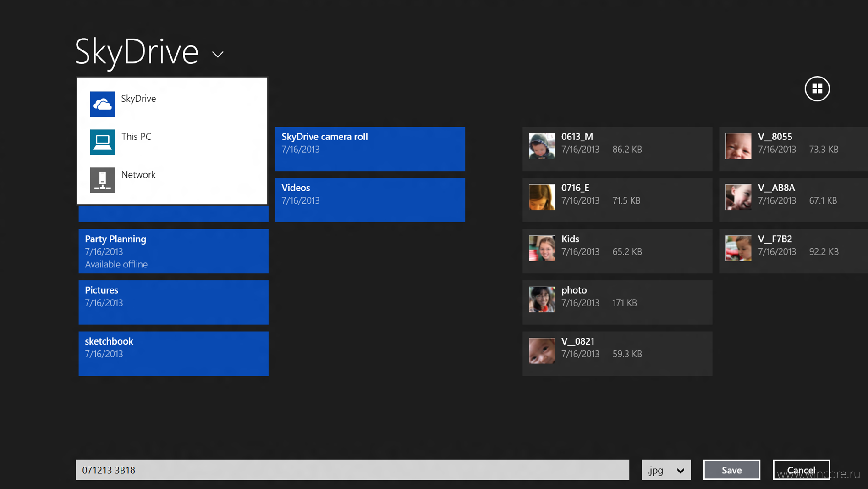Viewport: 868px width, 489px height.
Task: Click the 71.5 KB size text
Action: click(626, 200)
